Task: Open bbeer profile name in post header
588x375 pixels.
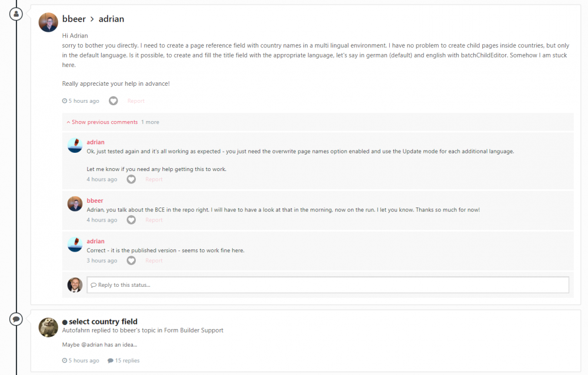Action: (74, 19)
